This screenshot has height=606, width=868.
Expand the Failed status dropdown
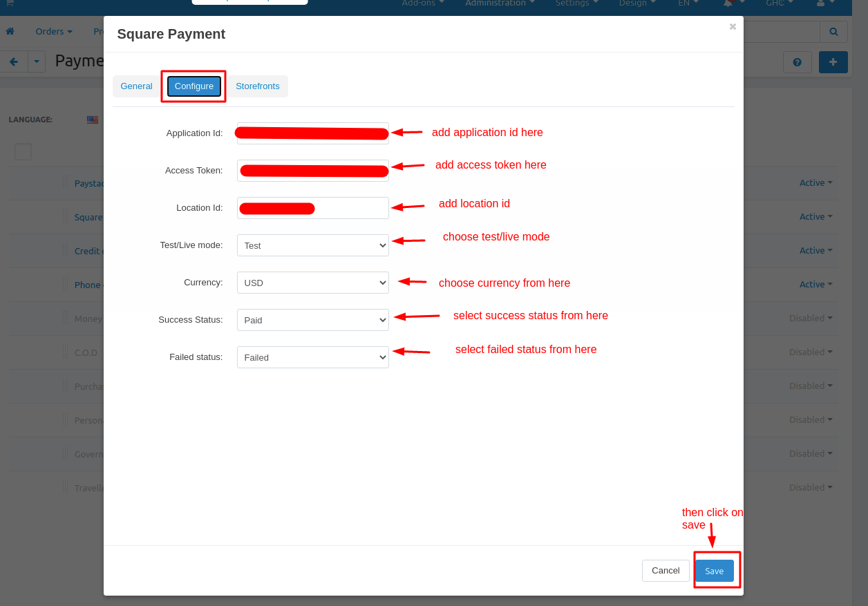[x=312, y=357]
